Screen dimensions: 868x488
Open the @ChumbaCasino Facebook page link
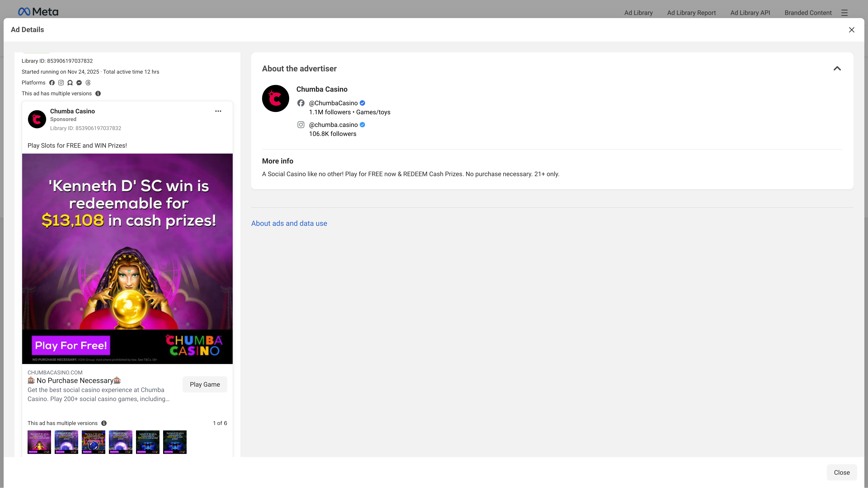[x=333, y=103]
